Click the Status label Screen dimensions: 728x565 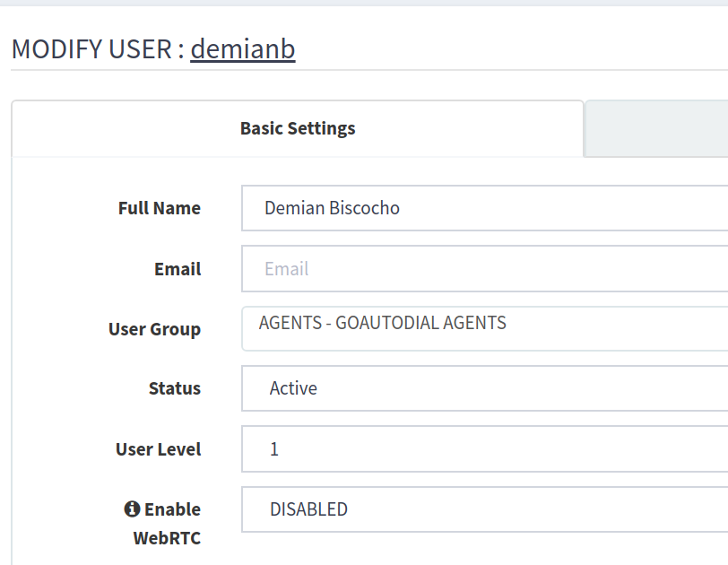click(x=175, y=388)
